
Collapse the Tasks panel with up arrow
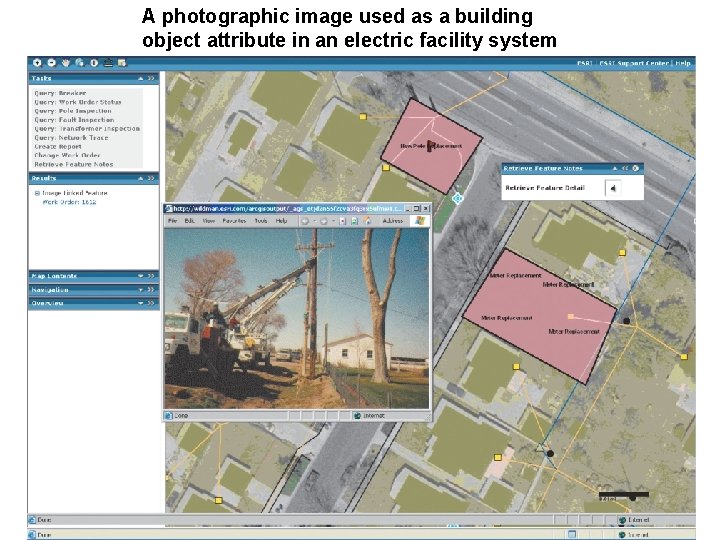(x=141, y=79)
